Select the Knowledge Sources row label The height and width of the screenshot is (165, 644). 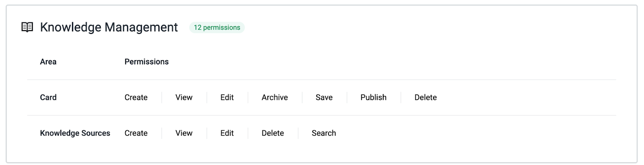(x=75, y=133)
